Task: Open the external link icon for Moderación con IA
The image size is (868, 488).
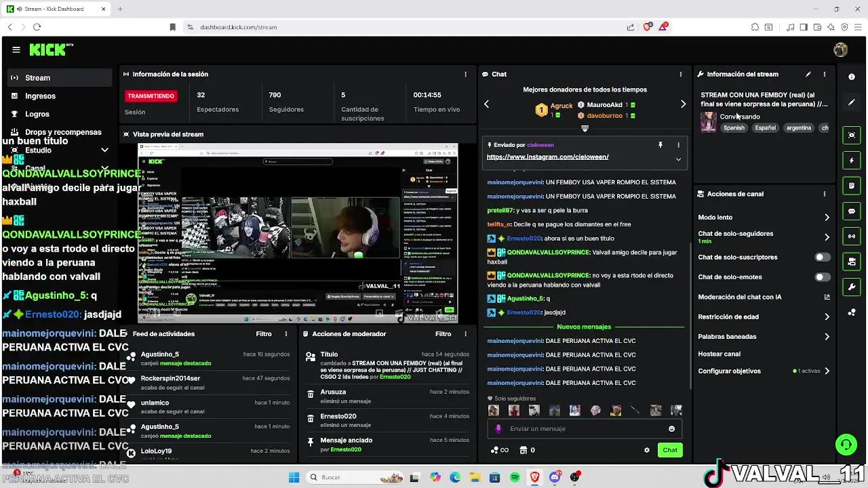Action: point(827,297)
